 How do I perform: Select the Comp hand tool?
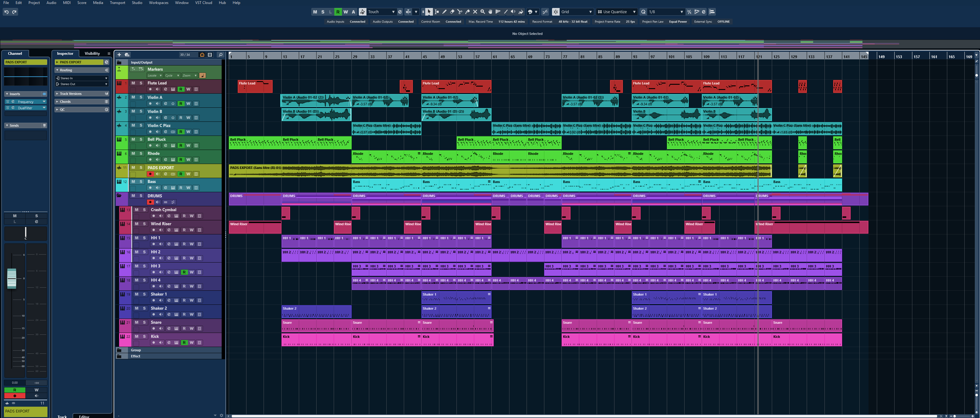pos(490,12)
